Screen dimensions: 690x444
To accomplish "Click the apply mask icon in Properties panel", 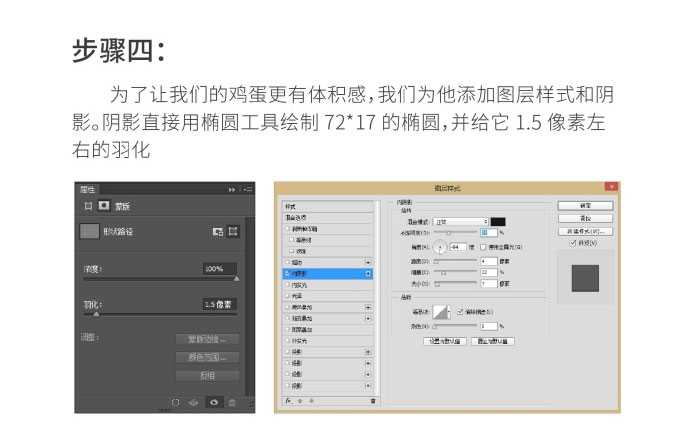I will 194,402.
